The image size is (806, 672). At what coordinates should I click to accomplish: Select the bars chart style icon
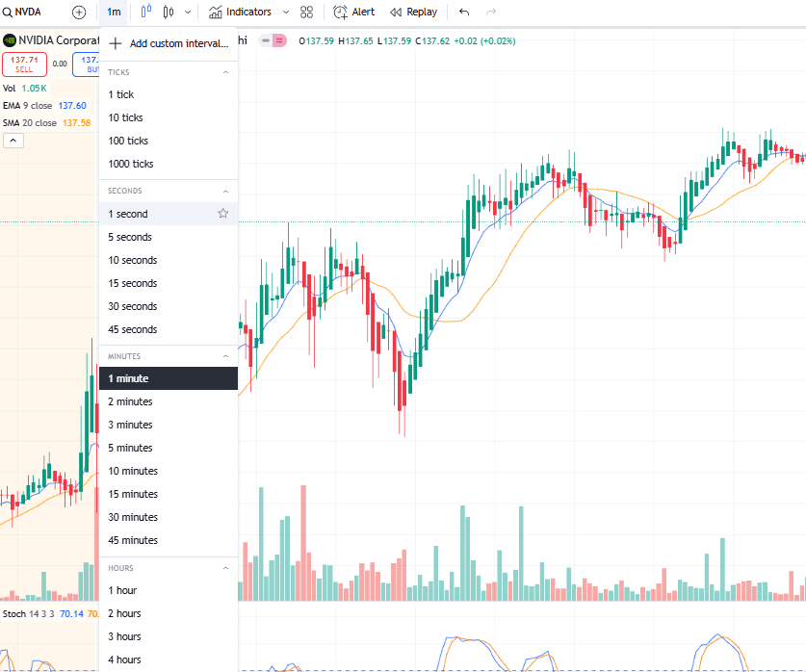point(145,13)
